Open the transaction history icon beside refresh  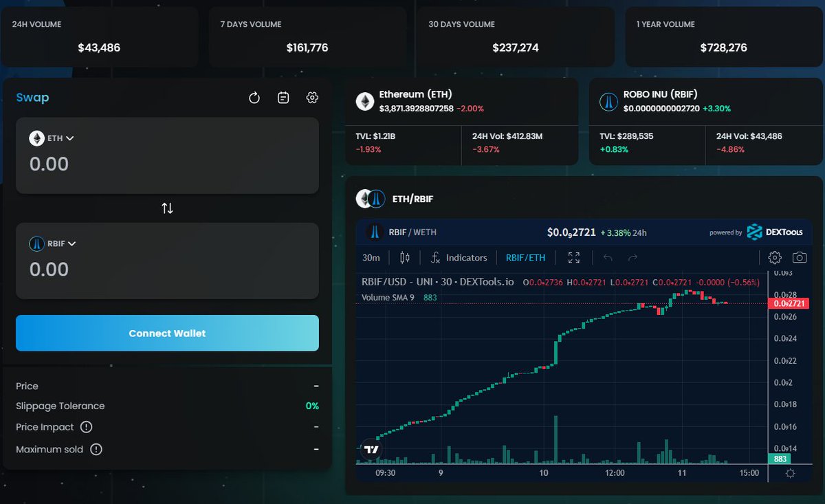(283, 98)
